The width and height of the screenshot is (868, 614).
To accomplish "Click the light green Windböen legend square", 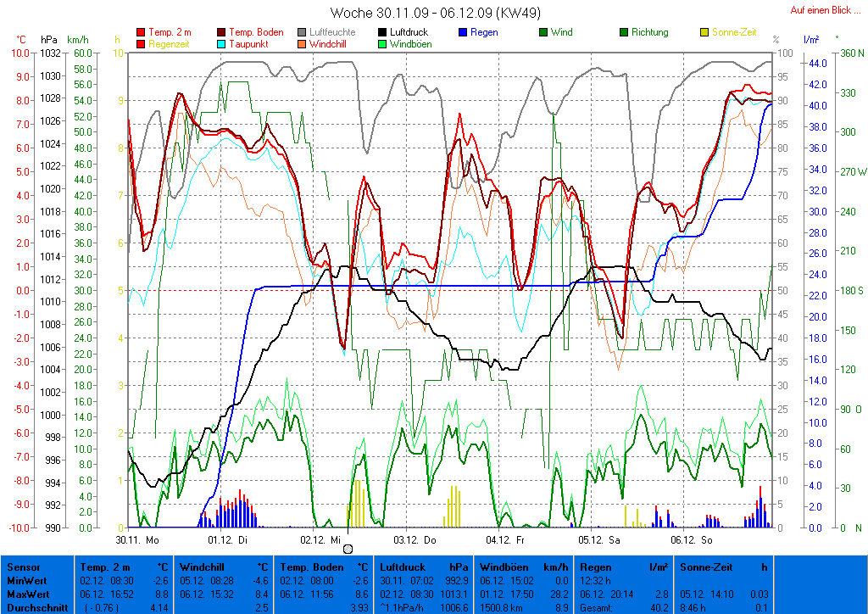I will 383,44.
